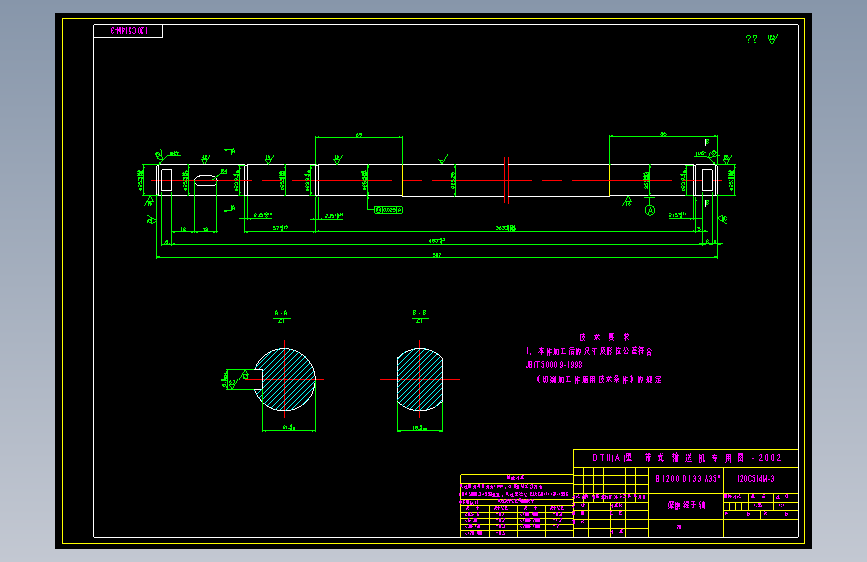The image size is (867, 562).
Task: Click the datum A circle symbol
Action: coord(650,210)
